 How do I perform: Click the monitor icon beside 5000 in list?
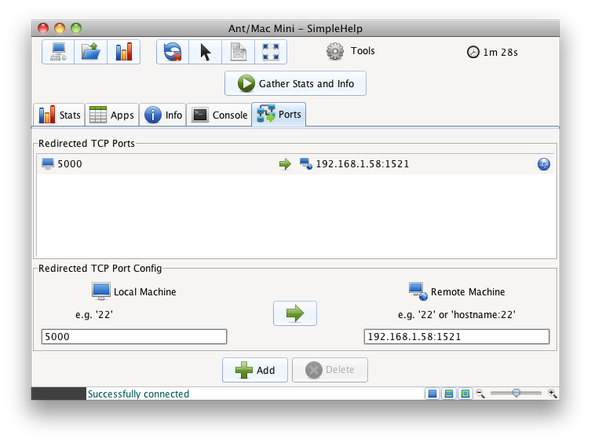click(x=48, y=164)
